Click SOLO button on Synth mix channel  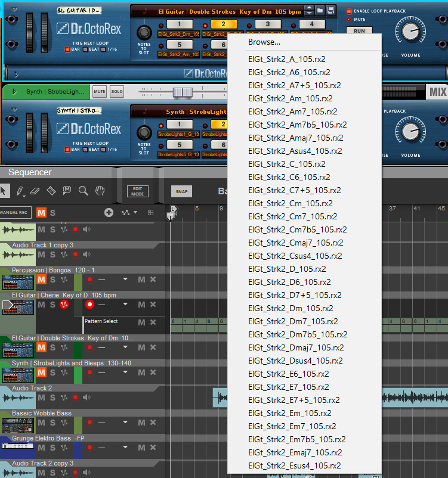pyautogui.click(x=117, y=91)
